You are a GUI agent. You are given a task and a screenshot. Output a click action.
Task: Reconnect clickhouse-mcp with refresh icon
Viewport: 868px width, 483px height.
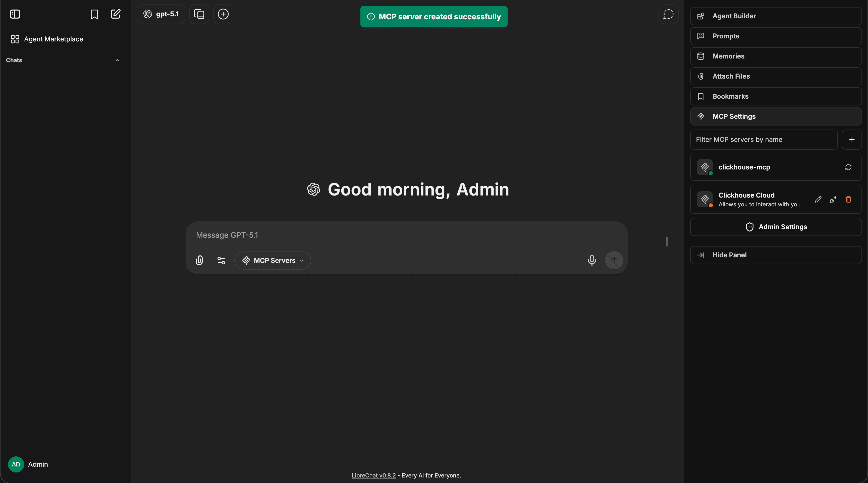point(848,167)
